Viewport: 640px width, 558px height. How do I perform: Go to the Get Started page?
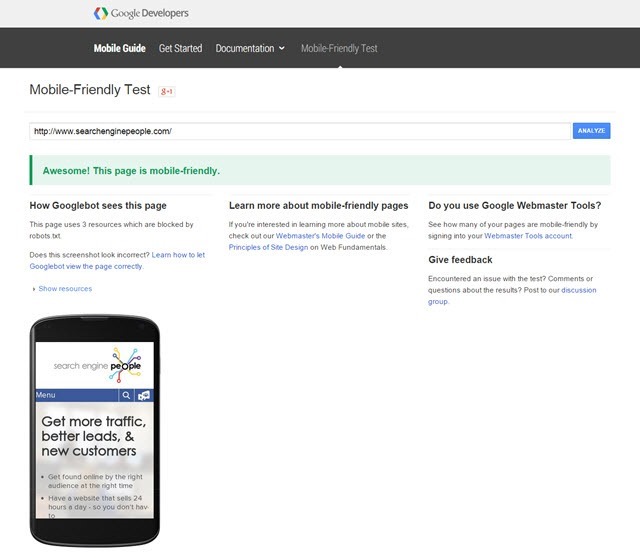pos(180,48)
